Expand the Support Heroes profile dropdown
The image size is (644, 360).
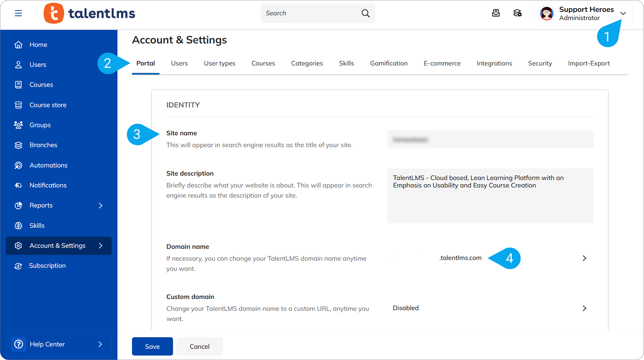click(x=623, y=13)
